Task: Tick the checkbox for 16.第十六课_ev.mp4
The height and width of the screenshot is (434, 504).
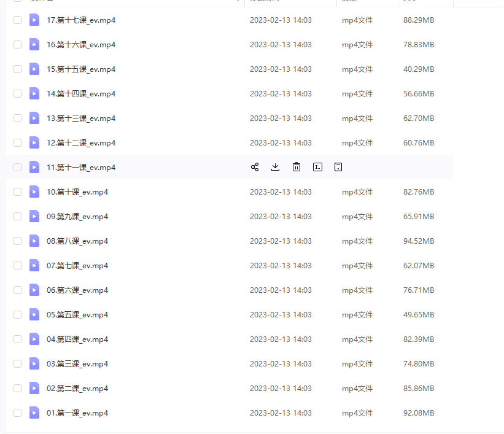Action: coord(17,45)
